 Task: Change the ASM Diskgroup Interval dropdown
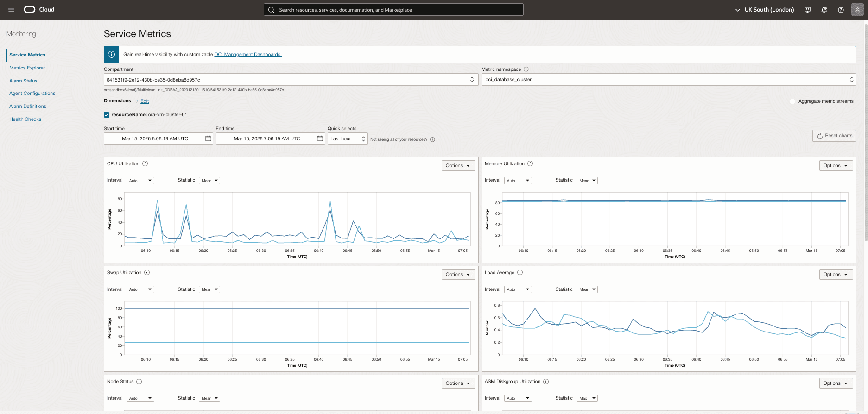pos(518,398)
